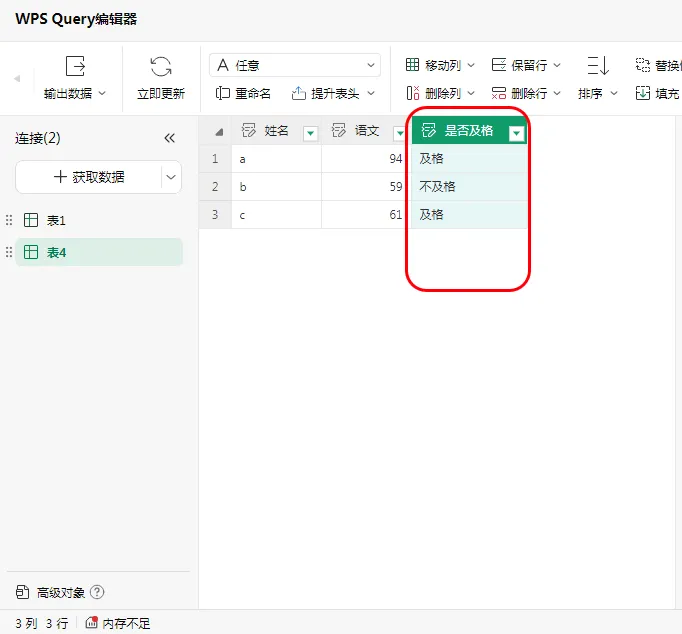Select 表4 in the connections list

(x=99, y=252)
